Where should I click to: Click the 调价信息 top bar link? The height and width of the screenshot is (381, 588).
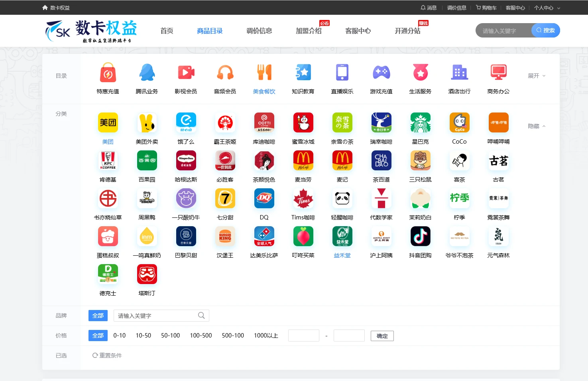coord(456,8)
